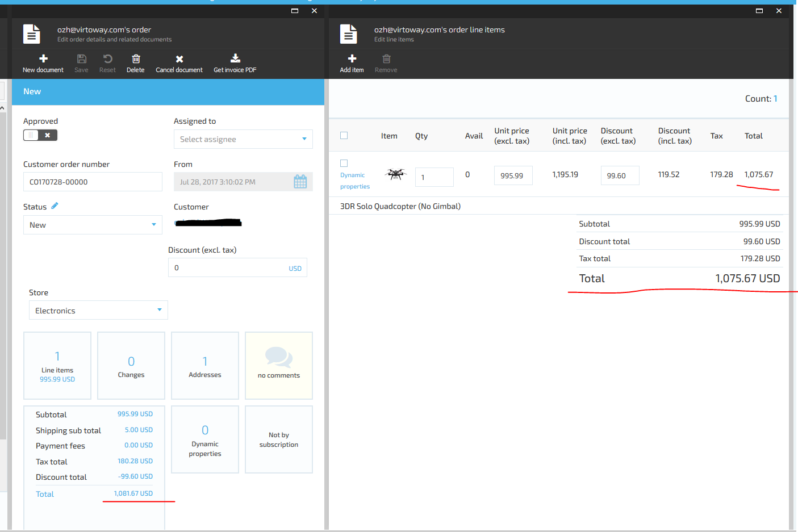Image resolution: width=798 pixels, height=532 pixels.
Task: Click the row Total value 1,075.67
Action: [x=759, y=174]
